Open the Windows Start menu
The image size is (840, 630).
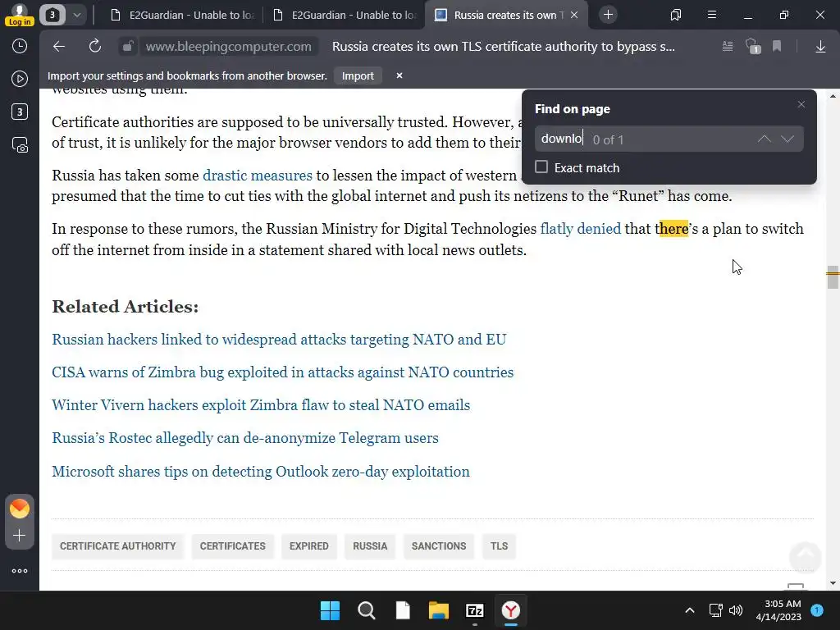point(330,610)
